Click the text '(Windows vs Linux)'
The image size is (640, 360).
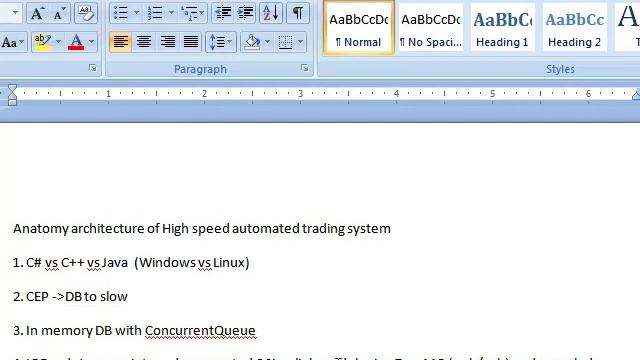tap(191, 262)
